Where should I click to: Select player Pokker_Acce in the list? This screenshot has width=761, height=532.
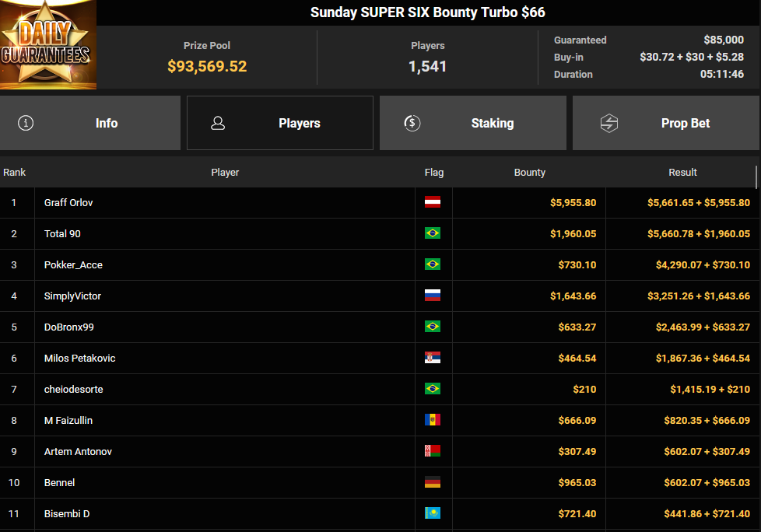73,264
